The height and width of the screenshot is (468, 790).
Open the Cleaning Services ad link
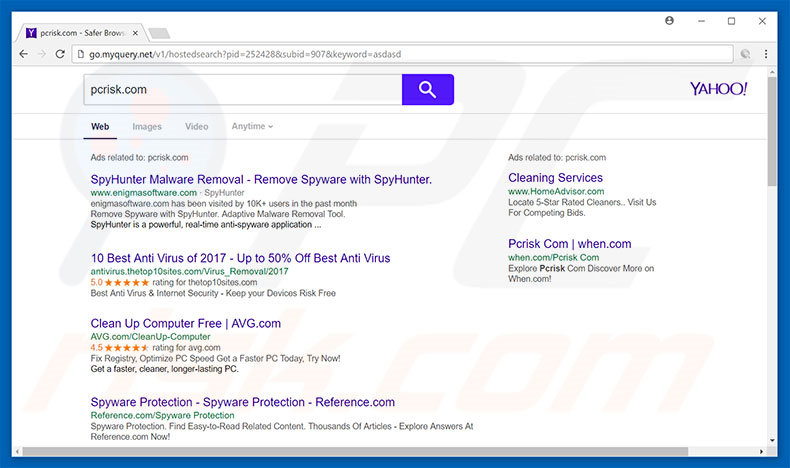(555, 178)
